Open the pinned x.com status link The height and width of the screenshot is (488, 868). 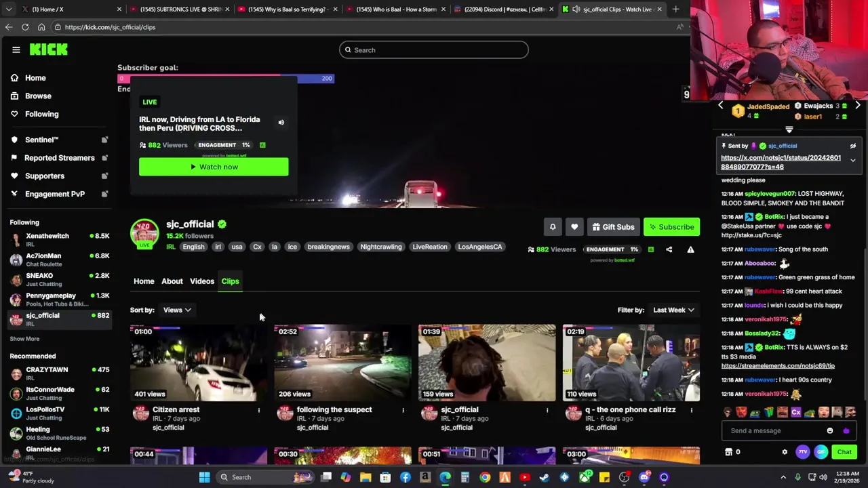point(781,162)
